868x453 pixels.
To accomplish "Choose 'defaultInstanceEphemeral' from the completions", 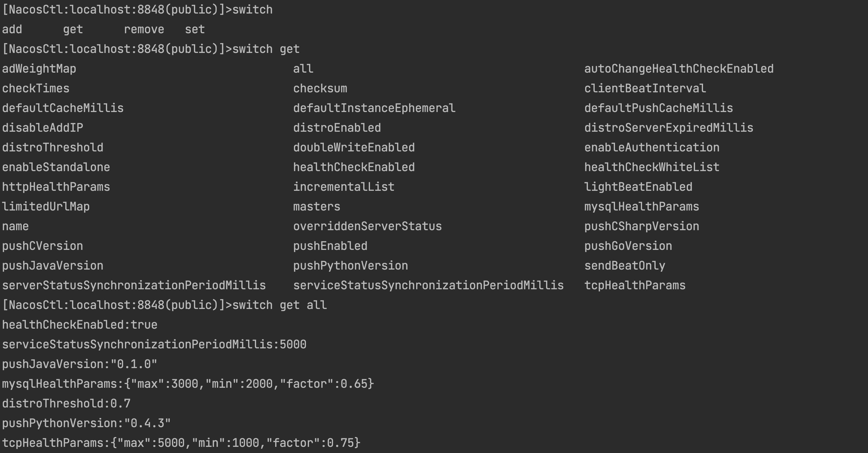I will [x=374, y=108].
